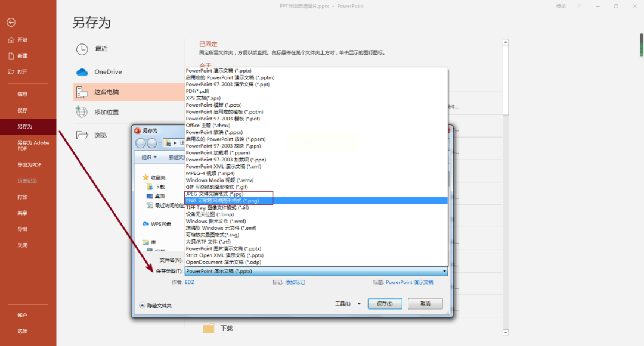Choose 可缩放矢量图格式(*.svg)
This screenshot has width=644, height=346.
coord(316,235)
